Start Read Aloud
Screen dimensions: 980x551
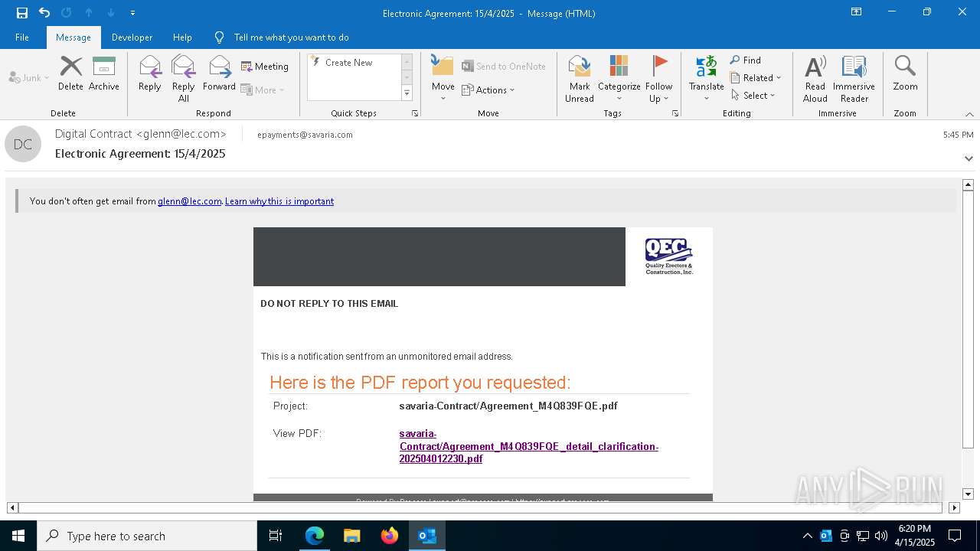pyautogui.click(x=815, y=79)
